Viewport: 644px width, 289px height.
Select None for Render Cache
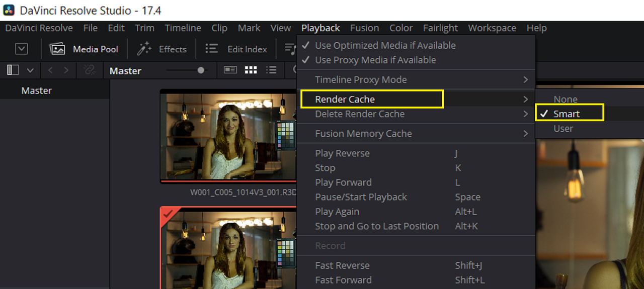[566, 99]
